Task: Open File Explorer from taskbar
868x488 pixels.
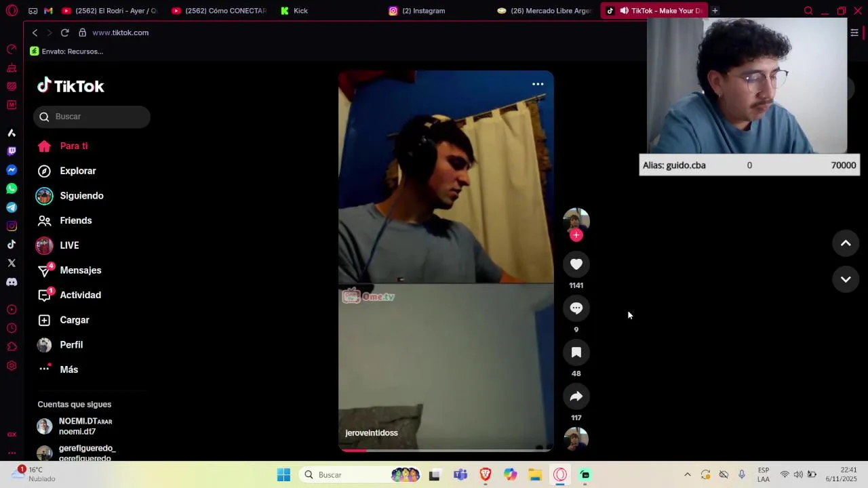Action: [535, 475]
